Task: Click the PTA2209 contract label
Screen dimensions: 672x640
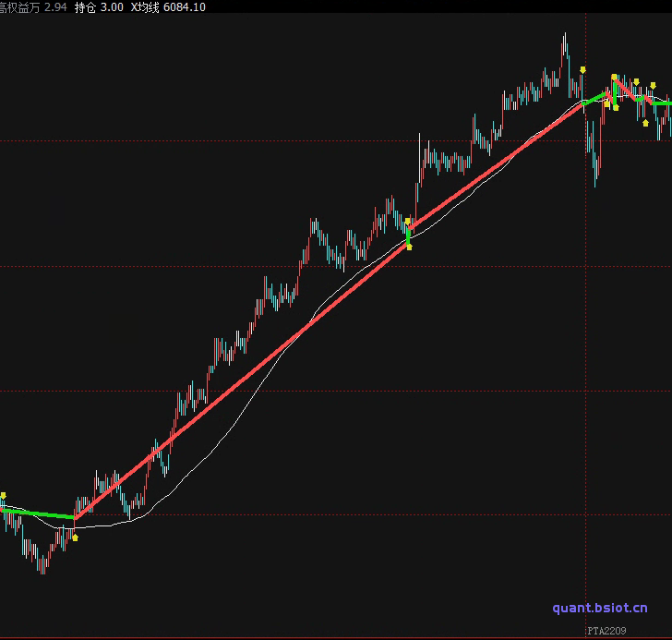Action: [x=606, y=632]
